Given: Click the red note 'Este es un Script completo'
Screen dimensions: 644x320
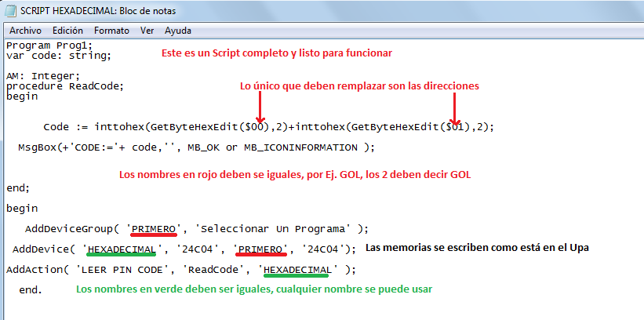Looking at the screenshot, I should (x=276, y=53).
